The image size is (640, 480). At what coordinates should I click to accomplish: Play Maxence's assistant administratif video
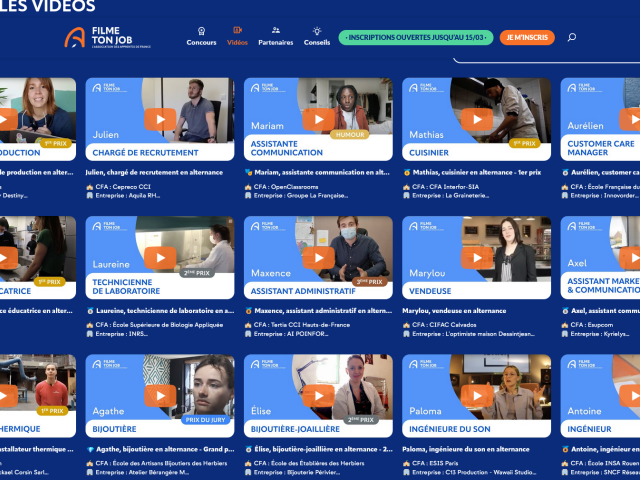click(318, 258)
